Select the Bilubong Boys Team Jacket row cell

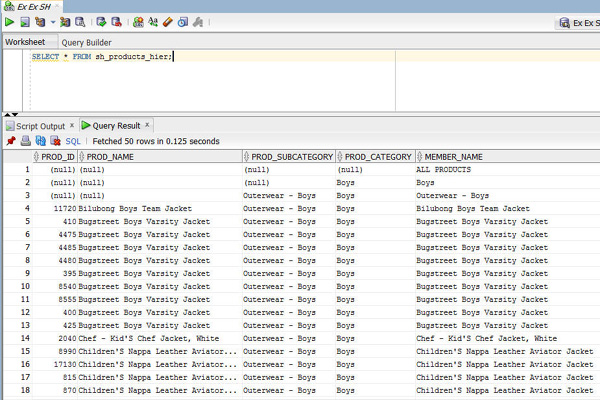[135, 208]
